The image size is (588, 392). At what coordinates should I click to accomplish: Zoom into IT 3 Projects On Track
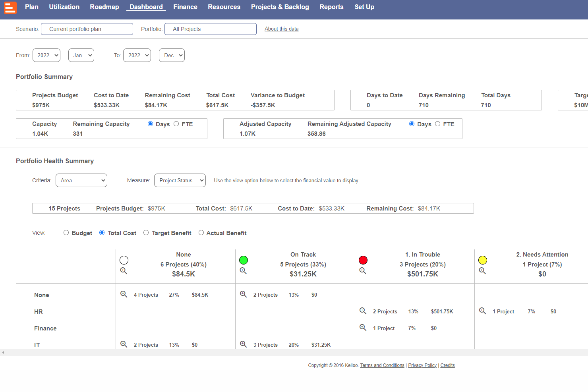[243, 344]
